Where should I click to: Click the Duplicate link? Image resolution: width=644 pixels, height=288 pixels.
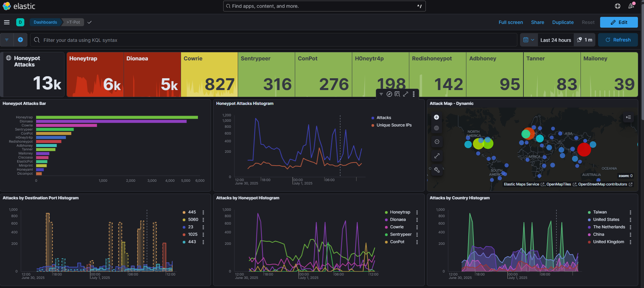(563, 22)
